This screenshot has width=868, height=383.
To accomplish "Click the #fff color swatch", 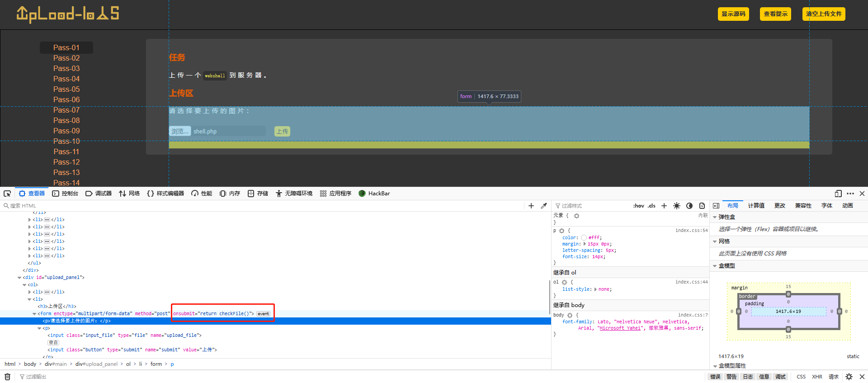I will 584,238.
